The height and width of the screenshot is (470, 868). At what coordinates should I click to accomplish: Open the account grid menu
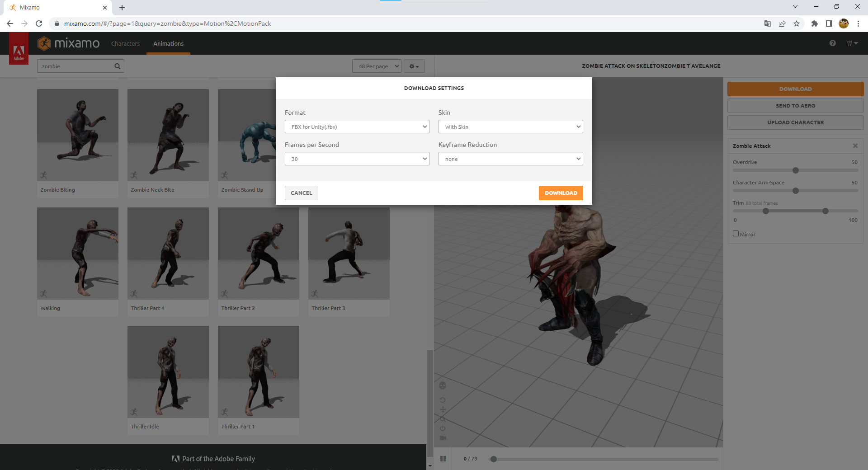[852, 43]
